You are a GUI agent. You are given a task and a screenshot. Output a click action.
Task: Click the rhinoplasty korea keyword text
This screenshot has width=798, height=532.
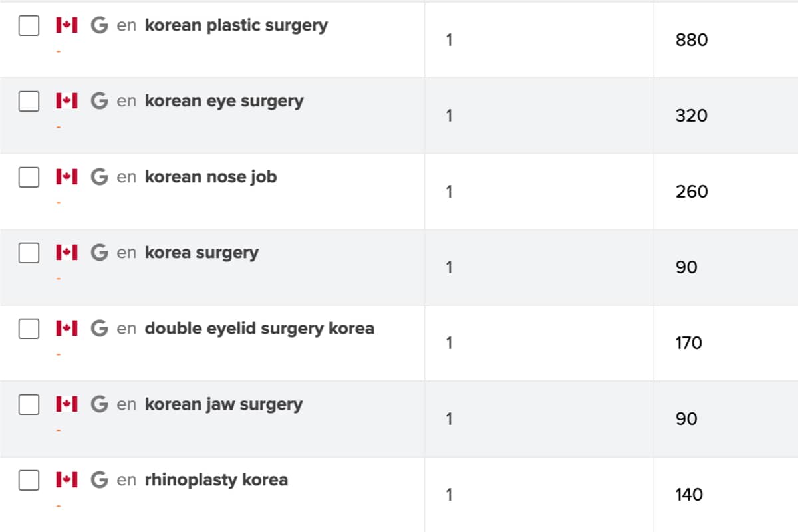pyautogui.click(x=216, y=480)
